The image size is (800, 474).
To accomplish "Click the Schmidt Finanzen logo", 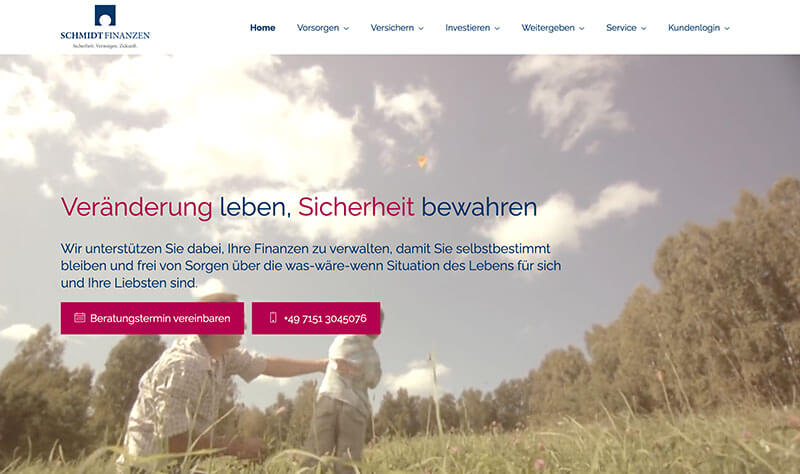I will tap(105, 27).
